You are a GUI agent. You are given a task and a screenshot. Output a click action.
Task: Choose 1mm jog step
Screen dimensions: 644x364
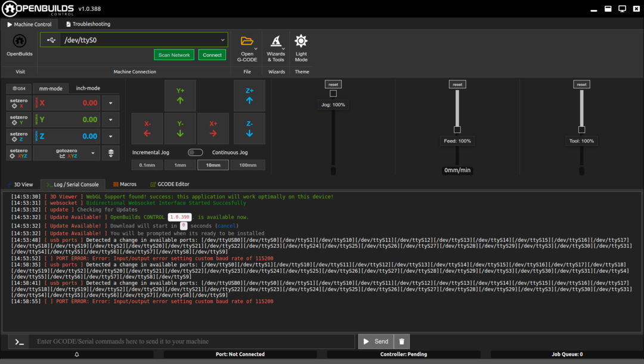(180, 165)
